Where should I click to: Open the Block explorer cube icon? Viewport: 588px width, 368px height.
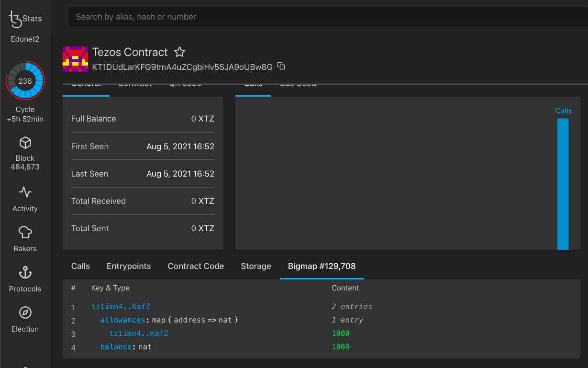(25, 143)
